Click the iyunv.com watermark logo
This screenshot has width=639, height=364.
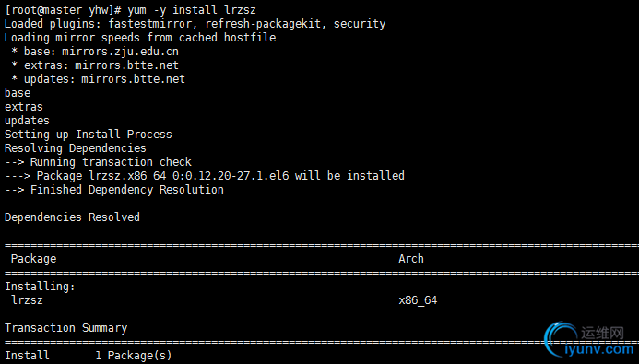coord(589,339)
